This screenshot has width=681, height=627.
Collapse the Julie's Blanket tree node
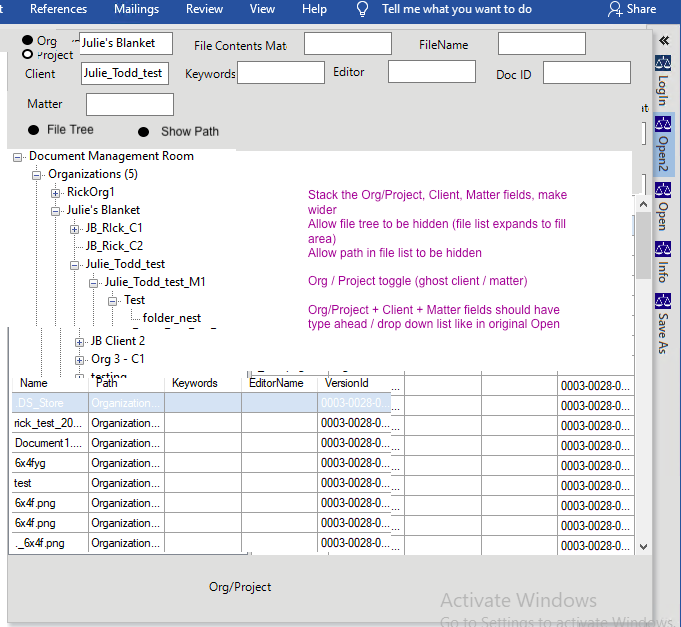click(x=55, y=211)
